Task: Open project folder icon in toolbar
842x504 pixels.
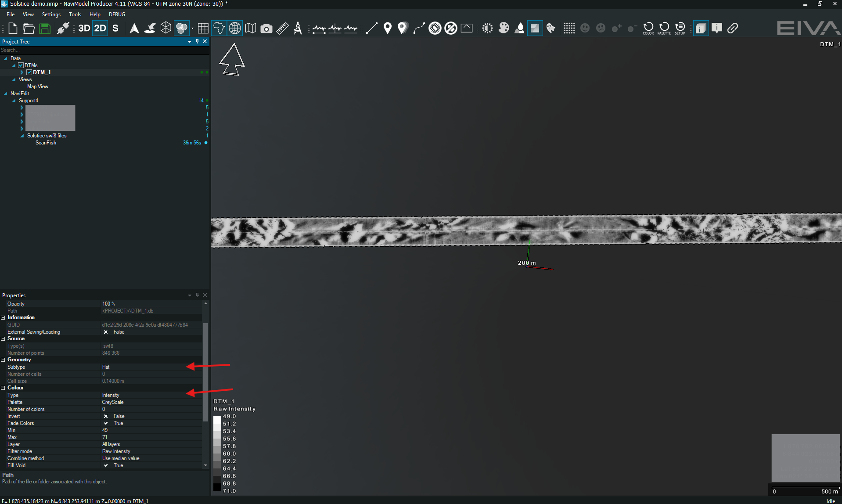Action: coord(29,29)
